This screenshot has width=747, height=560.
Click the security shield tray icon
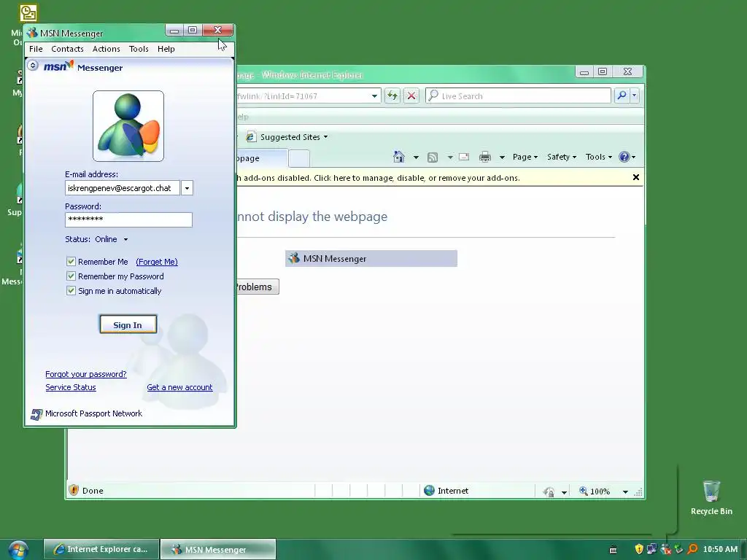[639, 549]
